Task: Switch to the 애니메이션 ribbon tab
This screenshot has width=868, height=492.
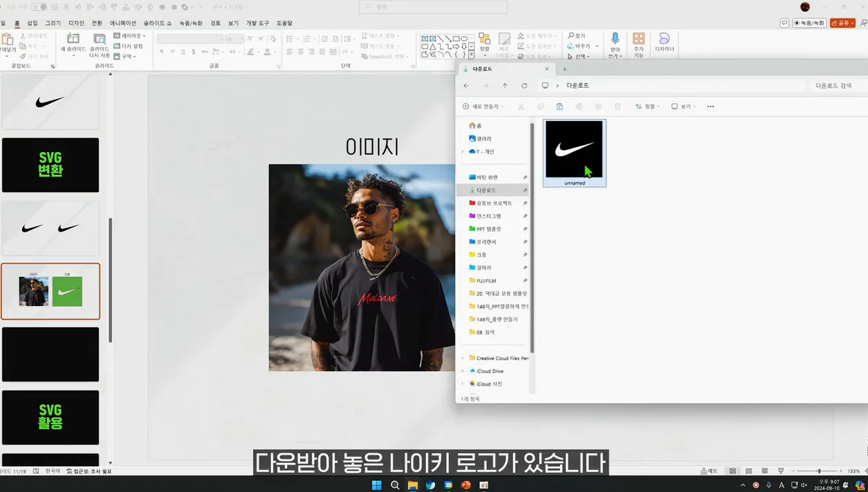Action: coord(123,23)
